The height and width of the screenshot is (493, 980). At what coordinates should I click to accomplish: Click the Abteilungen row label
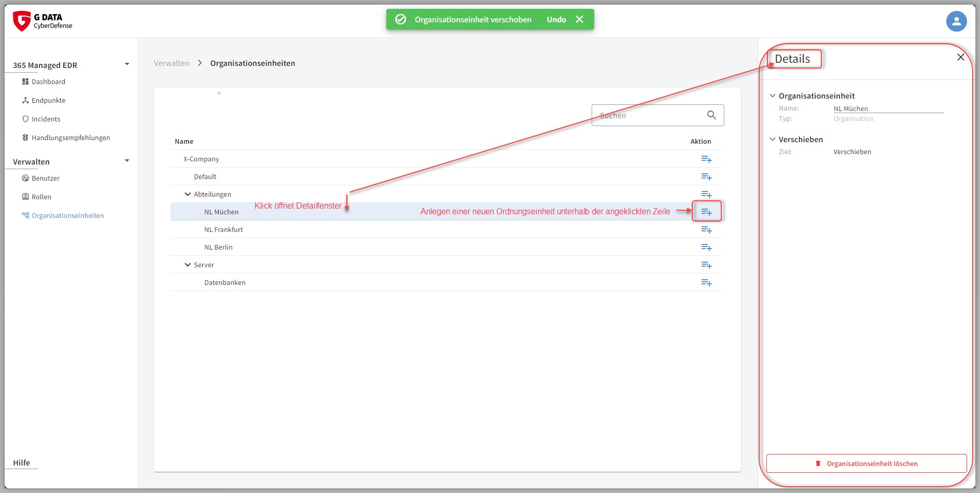coord(213,194)
